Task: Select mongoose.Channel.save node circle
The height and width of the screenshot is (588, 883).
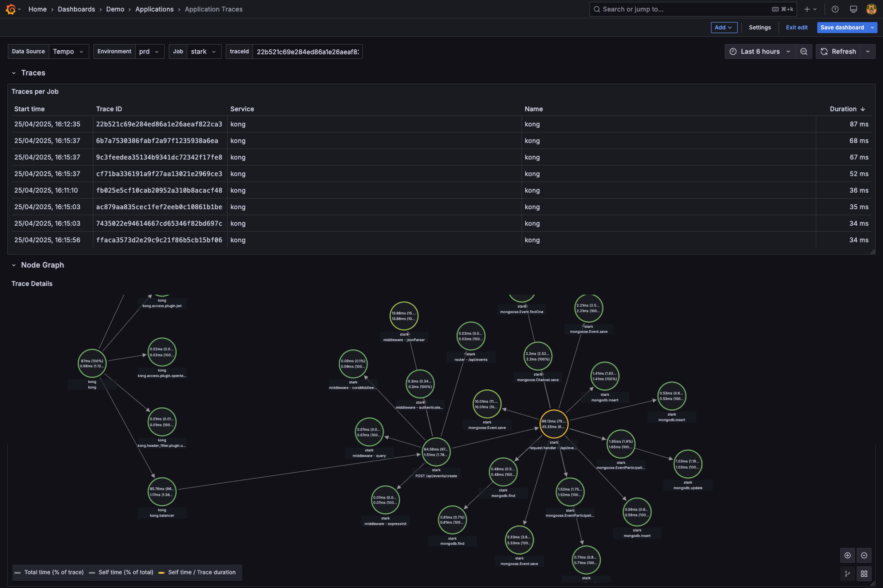Action: [x=538, y=356]
